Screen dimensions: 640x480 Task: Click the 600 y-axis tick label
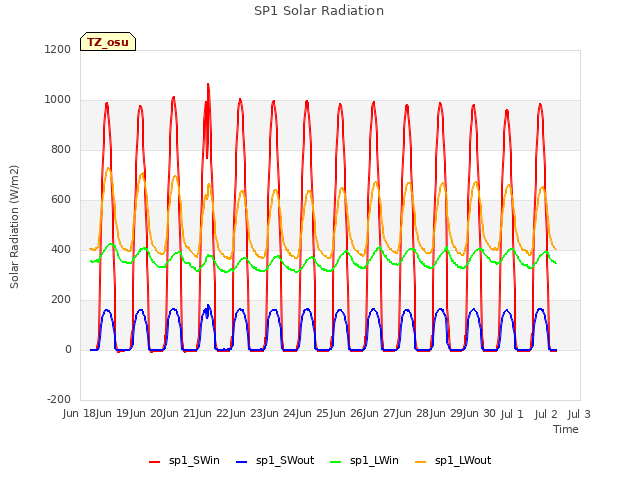pyautogui.click(x=61, y=200)
